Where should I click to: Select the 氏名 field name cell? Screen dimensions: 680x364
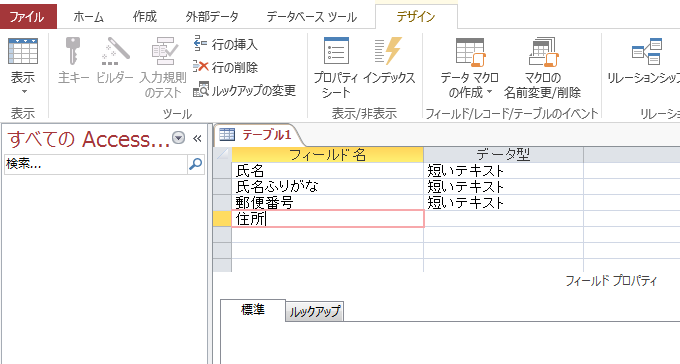tap(327, 171)
